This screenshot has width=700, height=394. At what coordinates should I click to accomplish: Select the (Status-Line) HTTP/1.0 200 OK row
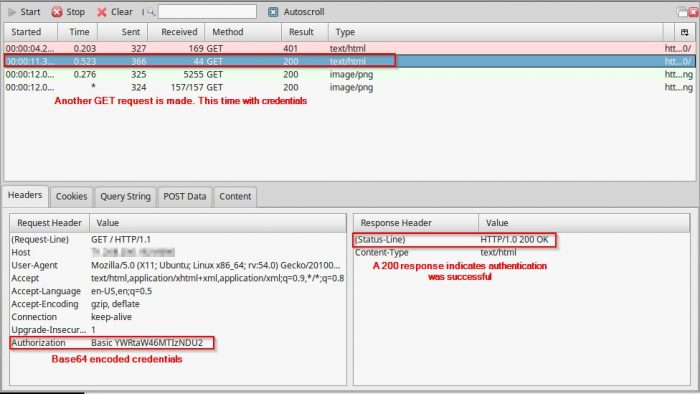tap(522, 240)
